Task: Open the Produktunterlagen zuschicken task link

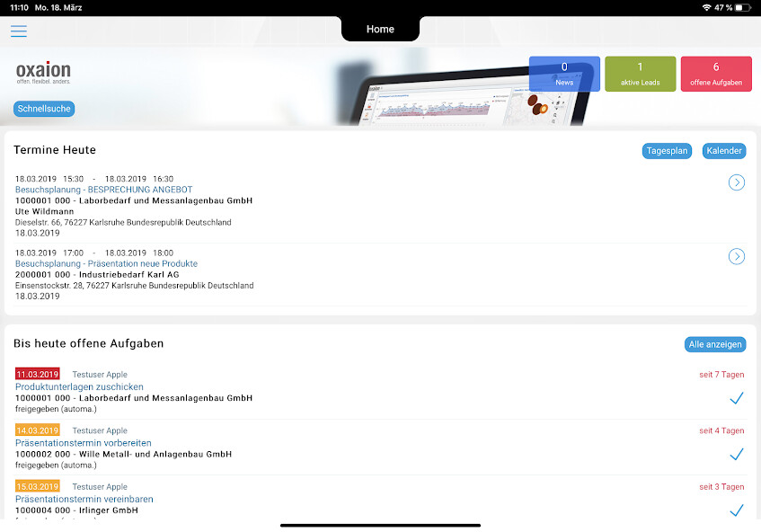Action: point(79,386)
